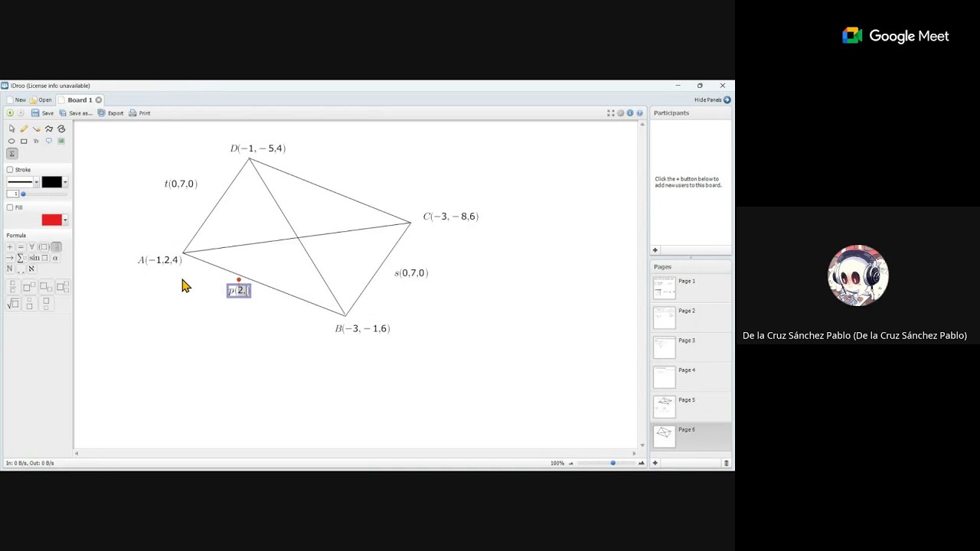This screenshot has width=980, height=551.
Task: Insert the fraction formula template
Action: click(13, 287)
